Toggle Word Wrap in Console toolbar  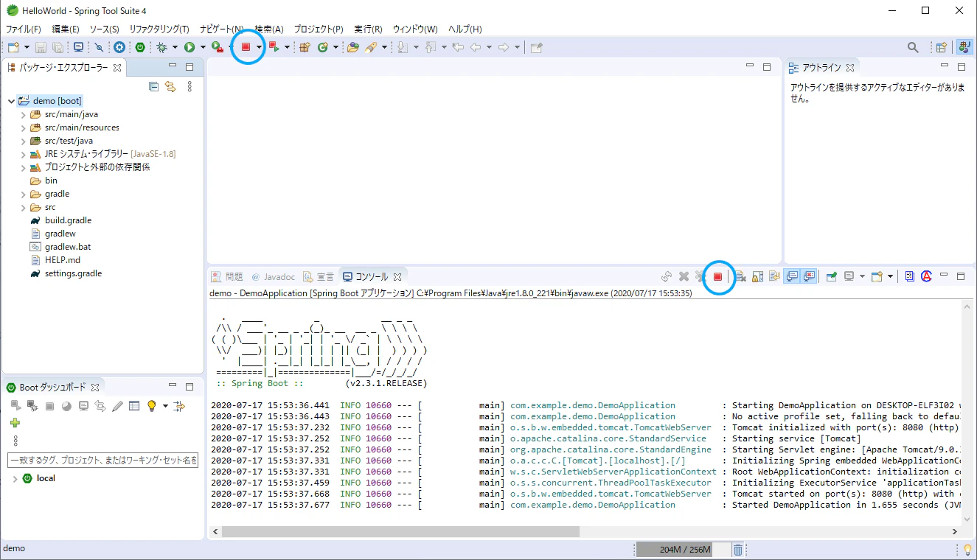(774, 276)
